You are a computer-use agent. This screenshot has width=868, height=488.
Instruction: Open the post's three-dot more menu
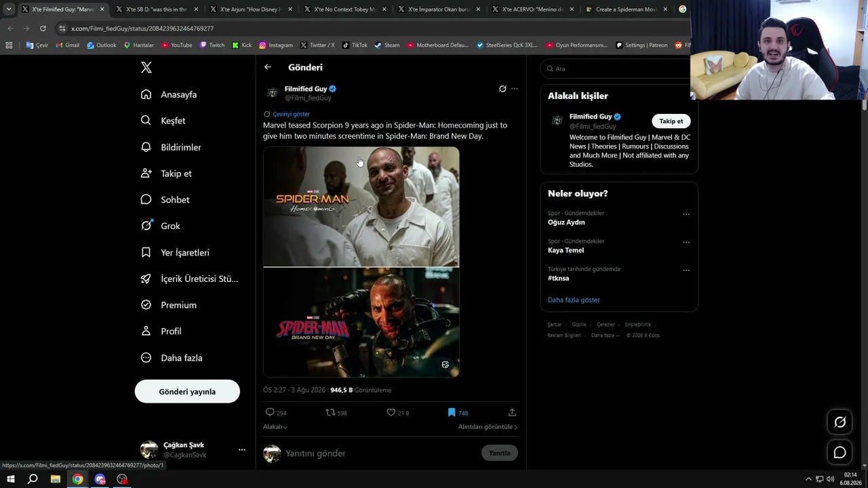[515, 89]
